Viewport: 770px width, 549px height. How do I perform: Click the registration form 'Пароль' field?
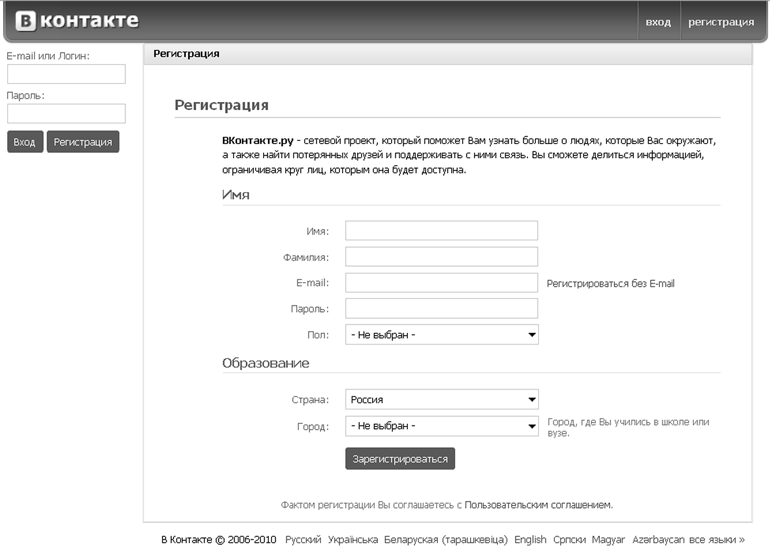pos(441,309)
